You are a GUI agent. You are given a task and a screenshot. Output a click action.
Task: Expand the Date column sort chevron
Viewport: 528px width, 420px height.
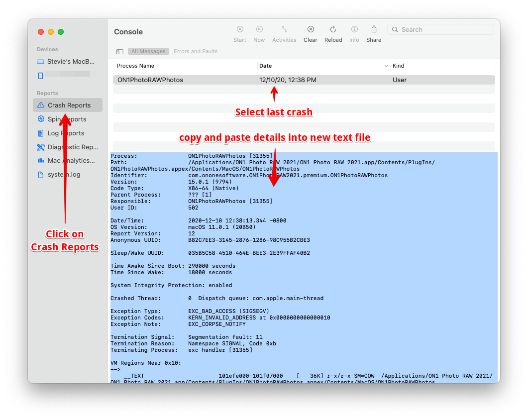click(x=386, y=66)
